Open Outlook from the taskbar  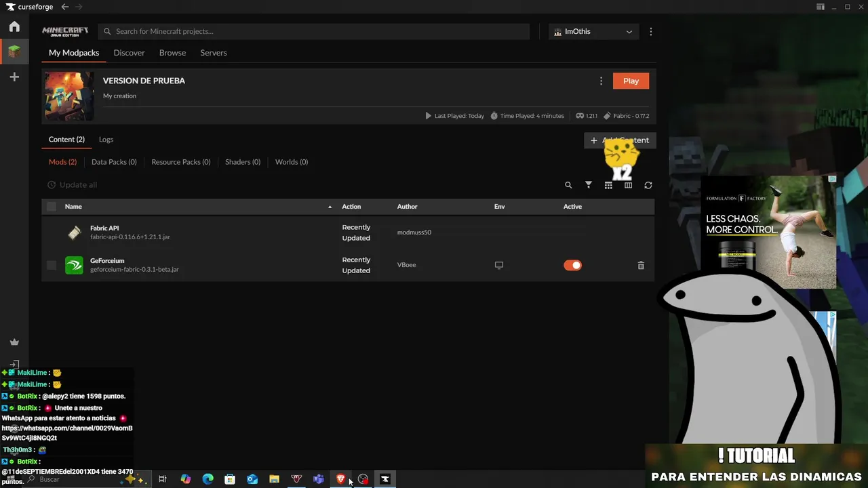[252, 479]
